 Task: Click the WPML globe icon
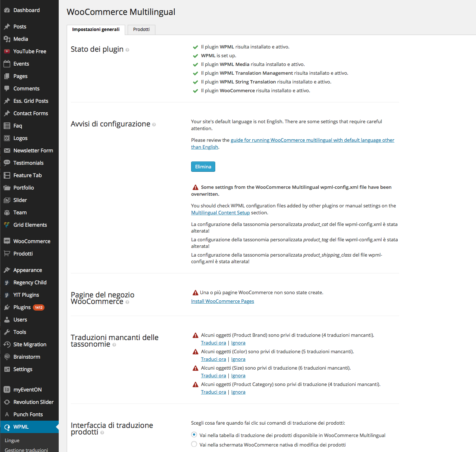7,427
